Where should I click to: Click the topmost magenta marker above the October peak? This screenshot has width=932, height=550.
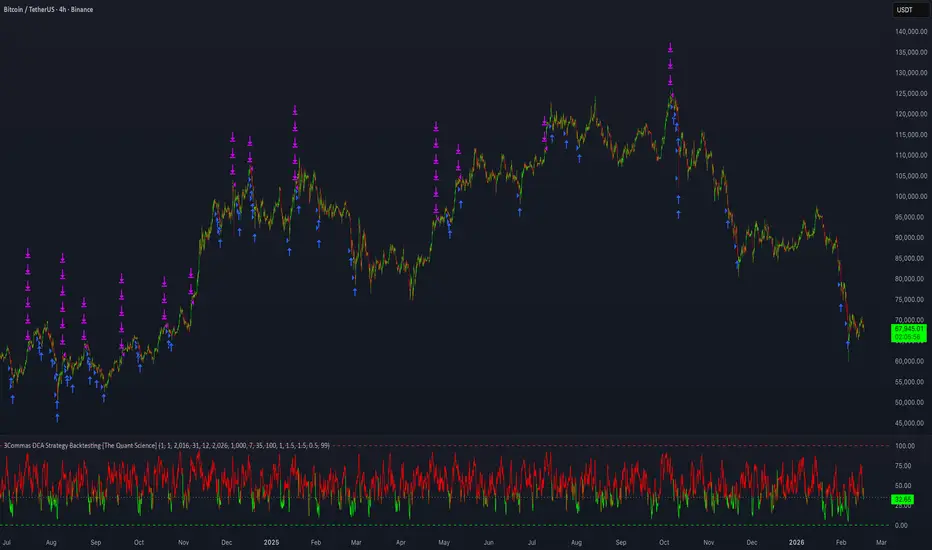670,47
